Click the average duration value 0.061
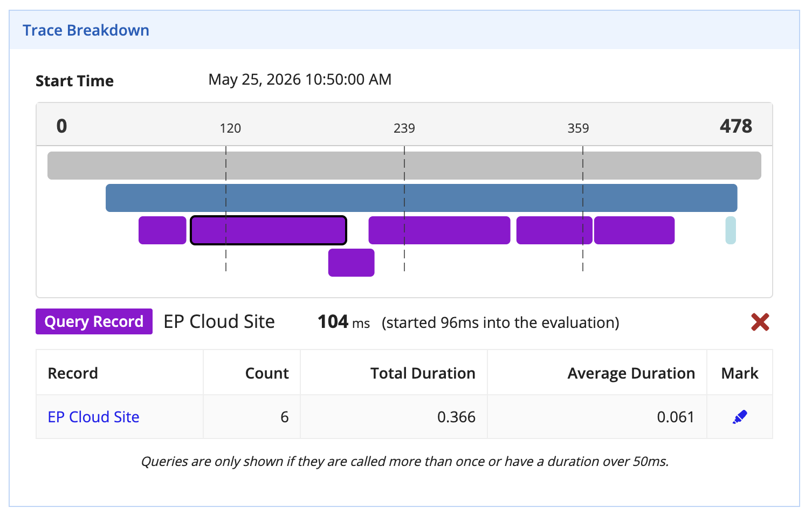 (676, 417)
